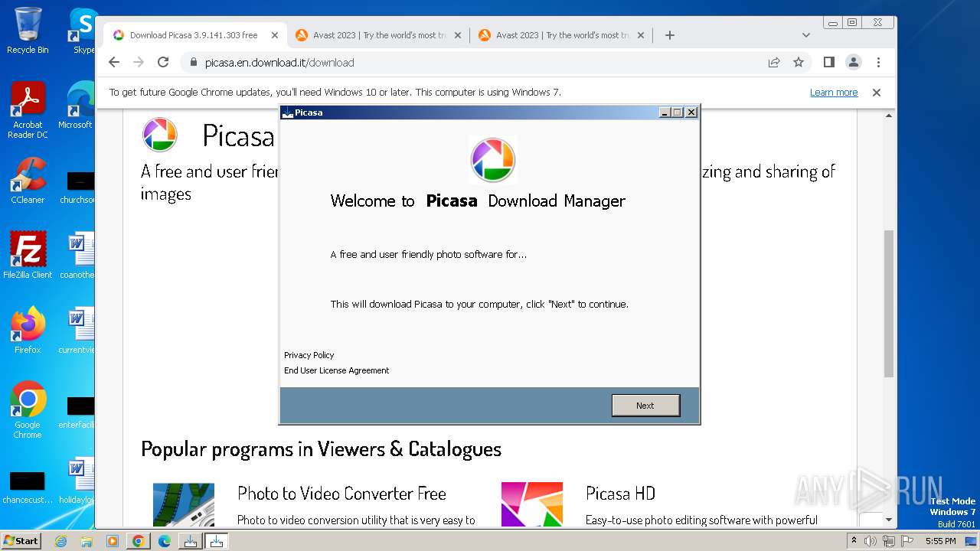
Task: Click the scrollbar up arrow on the webpage
Action: coord(889,116)
